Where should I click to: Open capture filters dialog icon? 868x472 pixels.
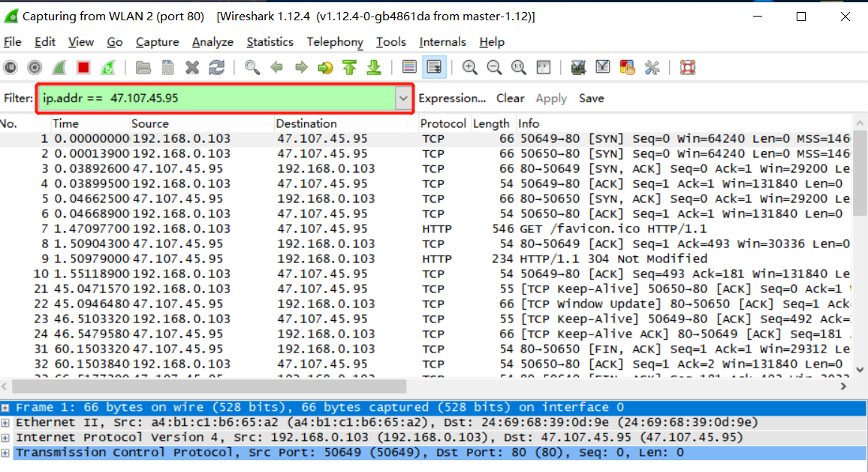click(578, 68)
